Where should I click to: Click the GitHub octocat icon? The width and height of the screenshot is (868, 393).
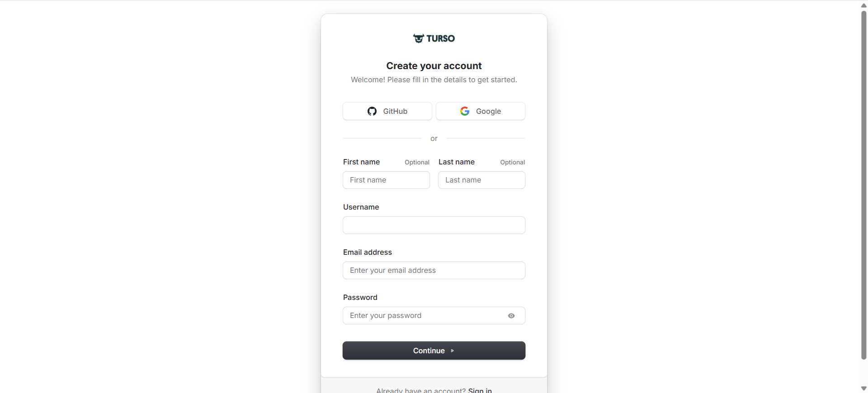coord(372,111)
